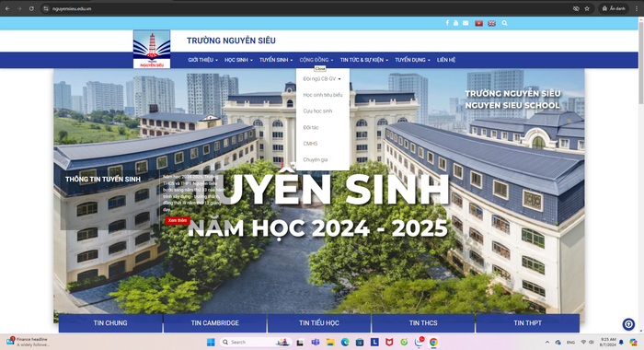Viewport: 644px width, 350px height.
Task: Show hidden system tray icons chevron
Action: tap(547, 343)
